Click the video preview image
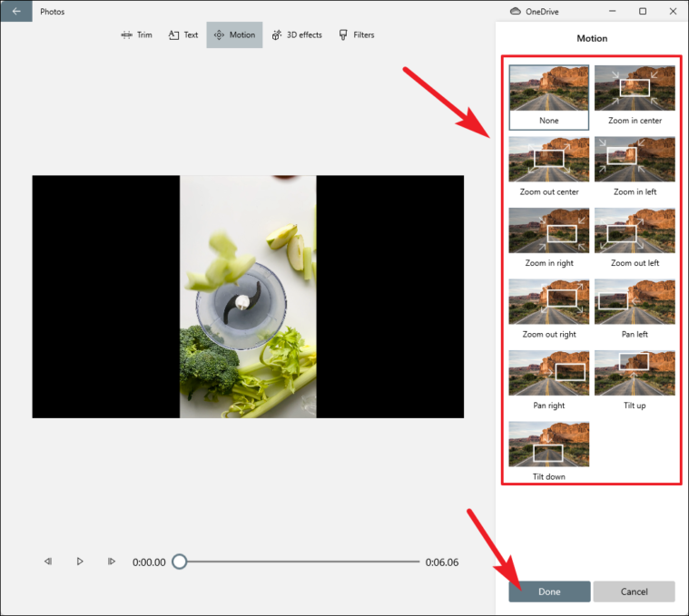This screenshot has width=689, height=616. [248, 297]
